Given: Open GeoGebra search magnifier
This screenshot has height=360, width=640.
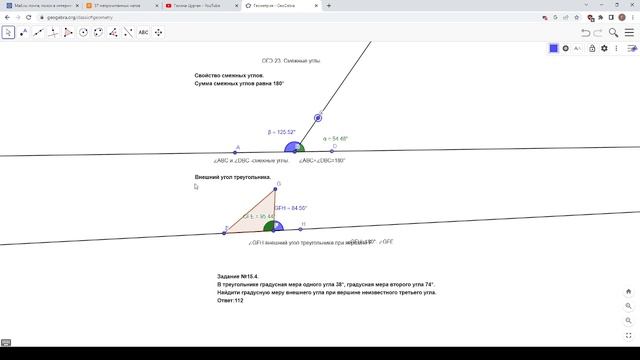Looking at the screenshot, I should (613, 33).
